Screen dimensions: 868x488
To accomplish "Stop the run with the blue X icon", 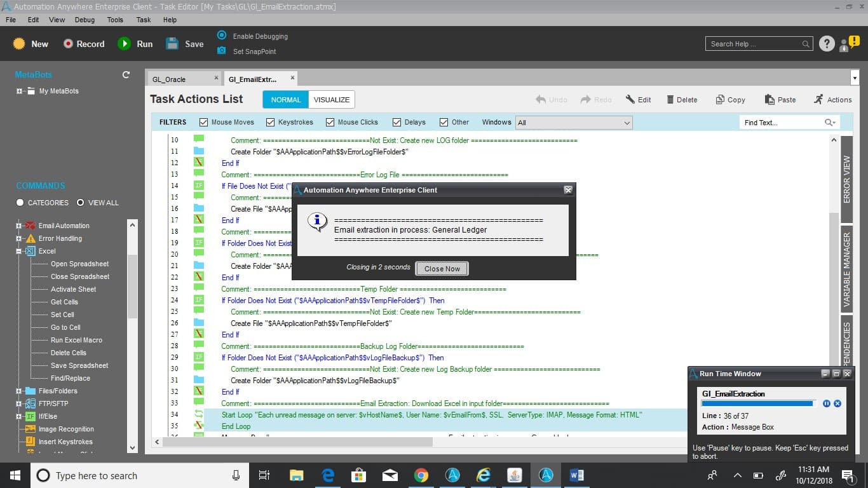I will (x=837, y=403).
